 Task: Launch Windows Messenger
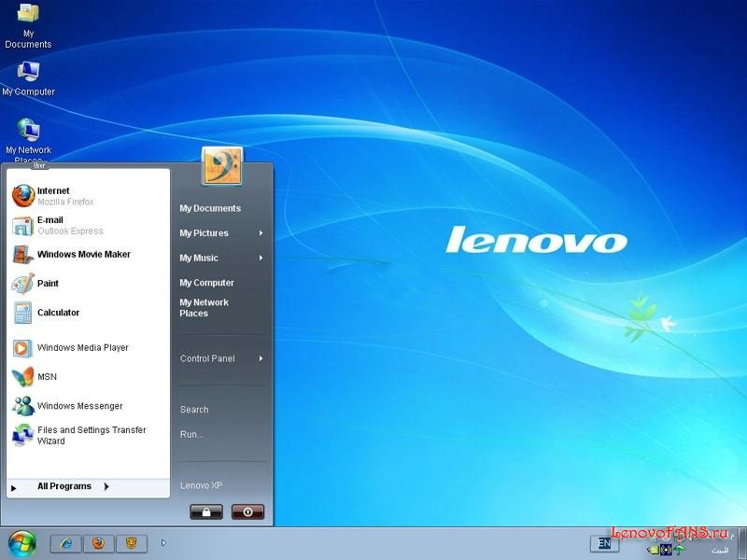click(x=79, y=406)
